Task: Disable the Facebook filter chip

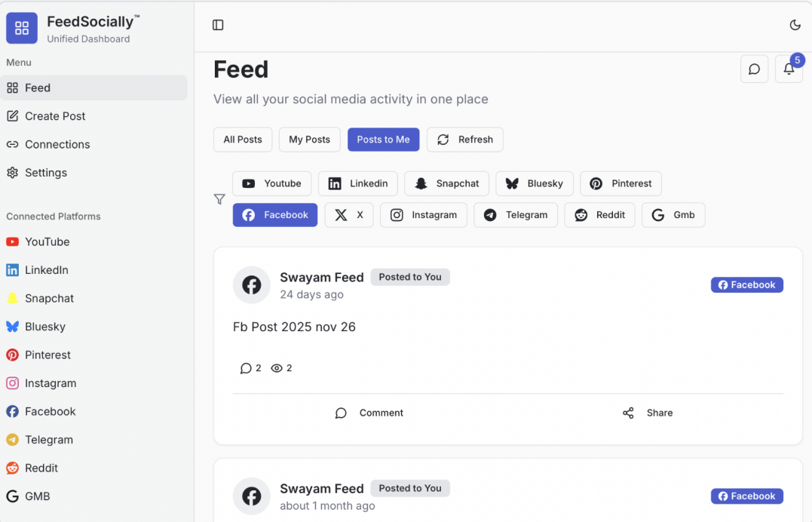Action: click(275, 215)
